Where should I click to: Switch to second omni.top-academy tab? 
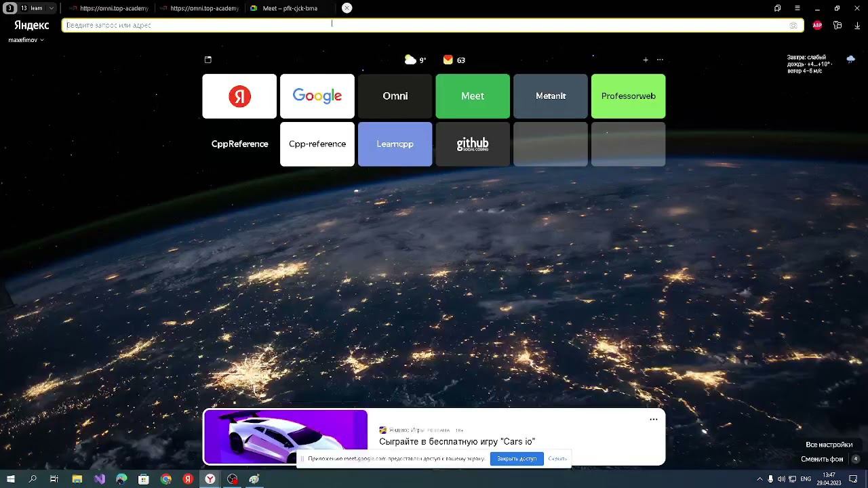(x=199, y=8)
